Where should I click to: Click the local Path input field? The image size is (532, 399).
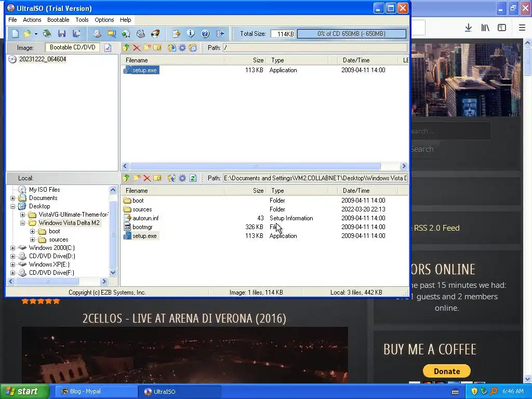click(x=315, y=178)
